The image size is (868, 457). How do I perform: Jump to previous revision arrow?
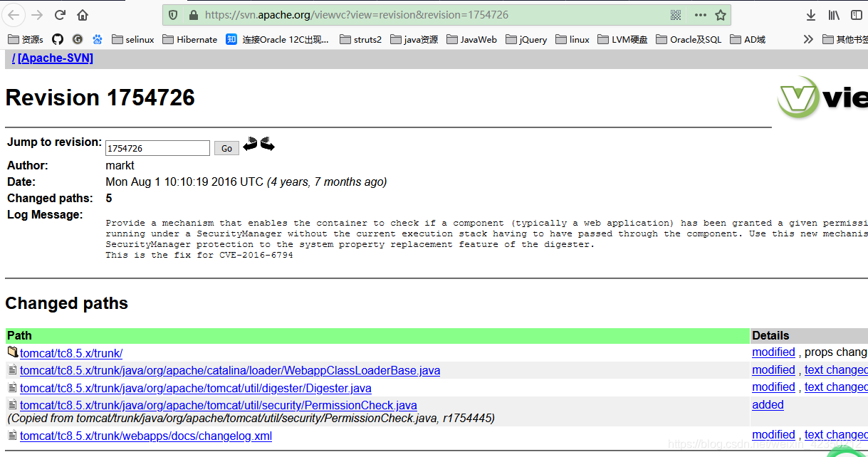[250, 145]
